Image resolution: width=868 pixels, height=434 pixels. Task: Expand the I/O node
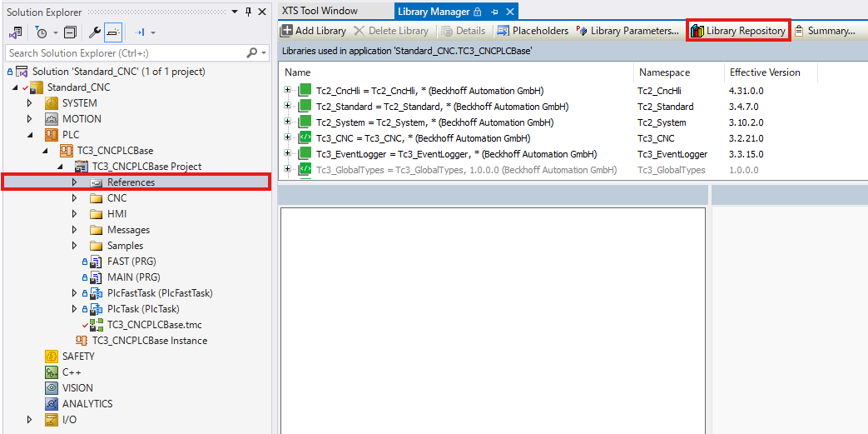coord(30,420)
